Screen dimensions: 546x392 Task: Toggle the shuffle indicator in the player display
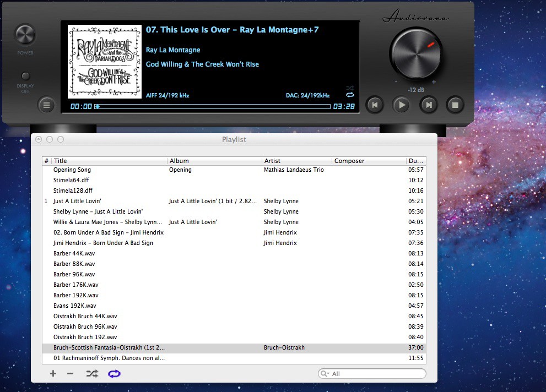tap(350, 88)
